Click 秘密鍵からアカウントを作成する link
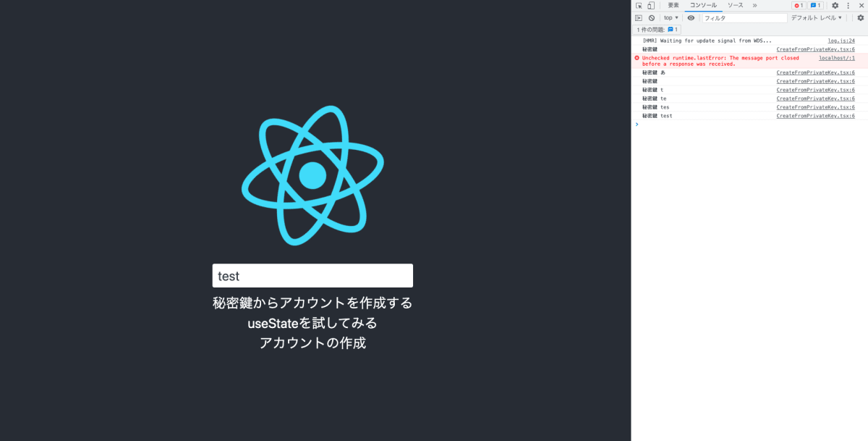The width and height of the screenshot is (868, 441). (x=312, y=303)
